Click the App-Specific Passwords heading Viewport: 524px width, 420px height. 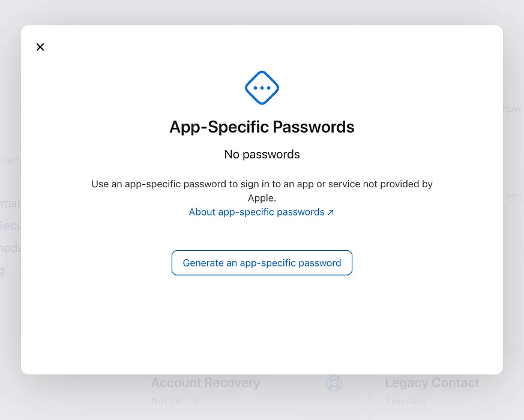click(x=262, y=127)
